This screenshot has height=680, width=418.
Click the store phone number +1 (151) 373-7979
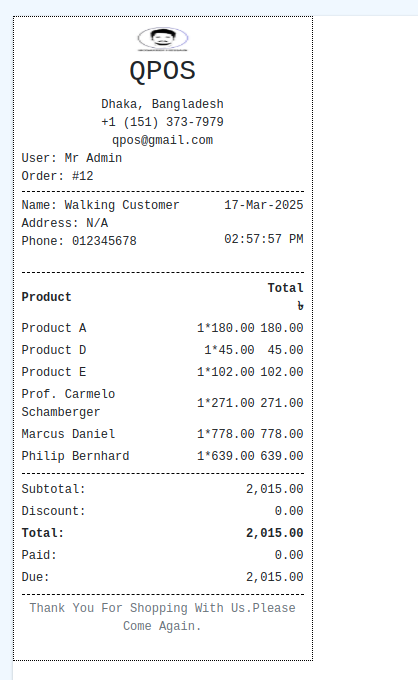tap(163, 122)
